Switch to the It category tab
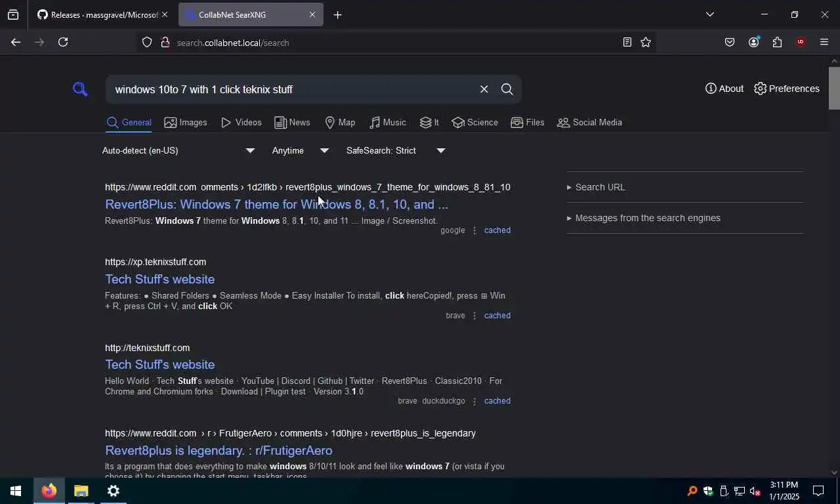The width and height of the screenshot is (840, 504). (x=429, y=123)
